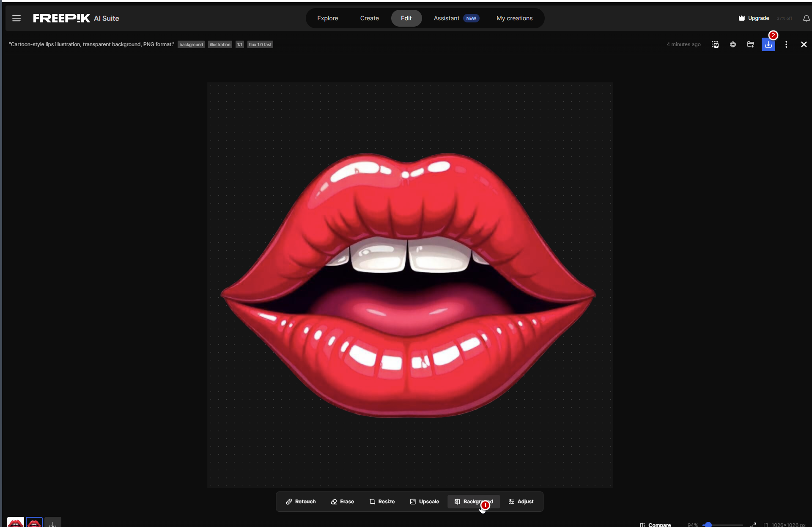
Task: Toggle the Compare view
Action: 656,524
